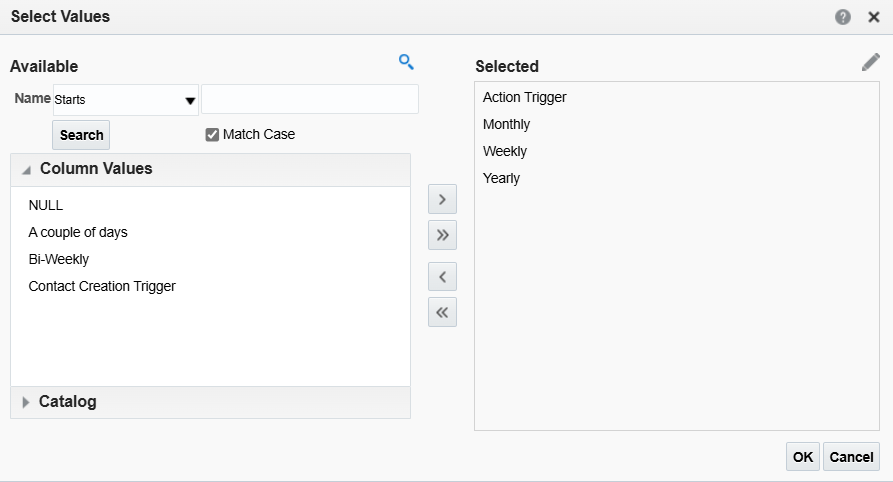Toggle the Match Case checkbox
Screen dimensions: 893x482
point(212,134)
